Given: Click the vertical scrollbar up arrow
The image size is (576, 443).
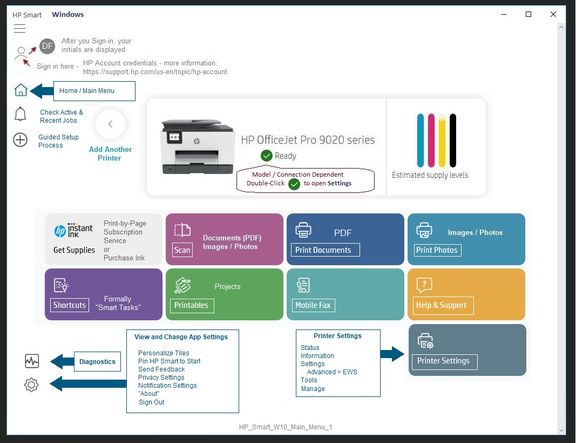Looking at the screenshot, I should coord(561,28).
